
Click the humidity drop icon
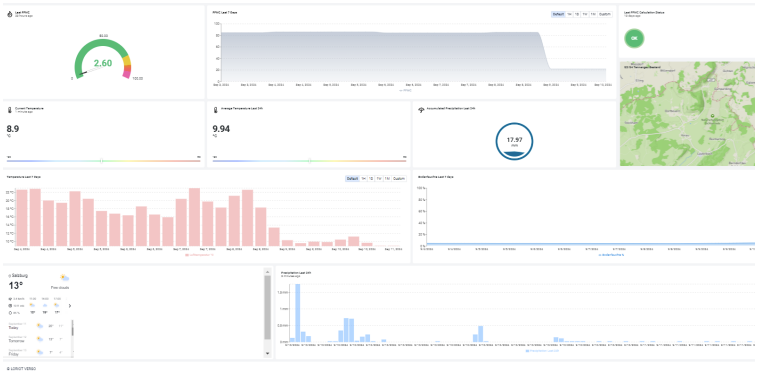point(10,313)
